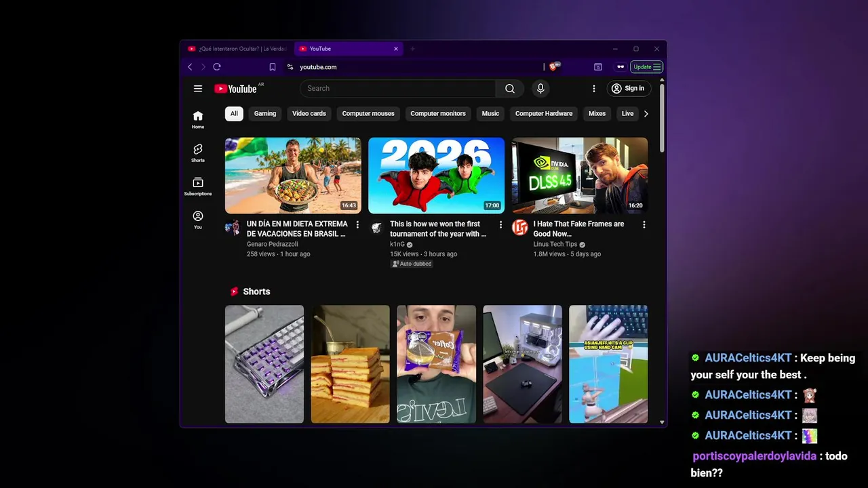Reload the page
Image resolution: width=868 pixels, height=488 pixels.
pyautogui.click(x=217, y=66)
